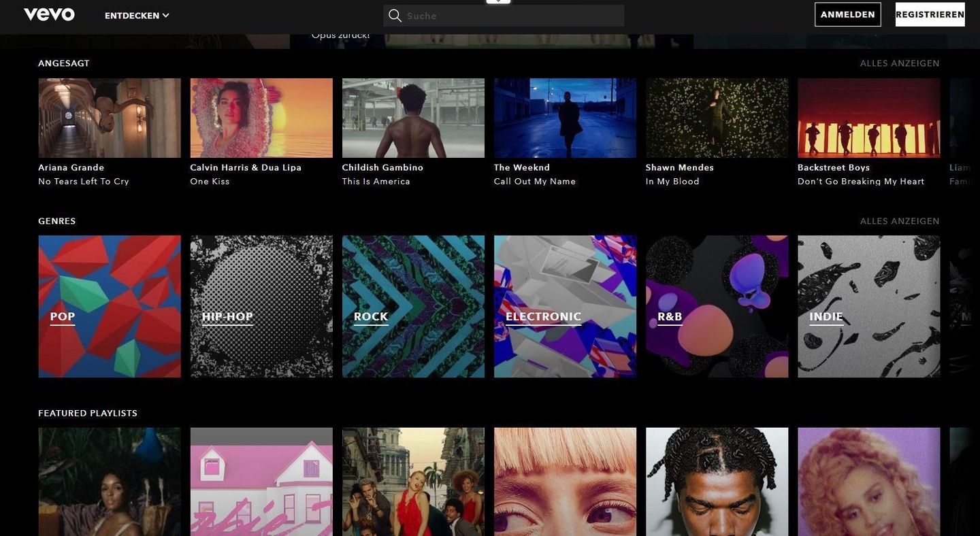Image resolution: width=980 pixels, height=536 pixels.
Task: Click the Anmelden button
Action: 848,14
